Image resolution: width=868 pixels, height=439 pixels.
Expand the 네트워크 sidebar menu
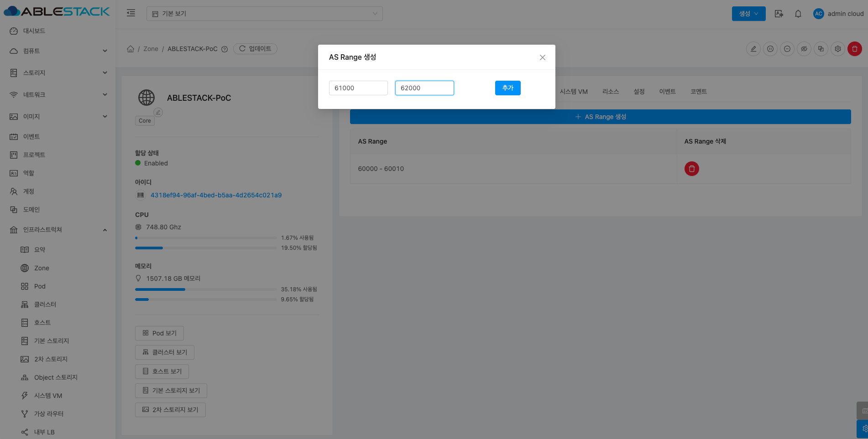pyautogui.click(x=58, y=95)
